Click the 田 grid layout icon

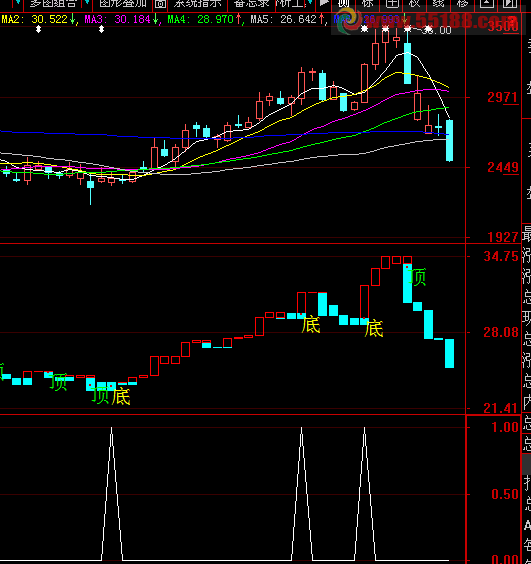[391, 4]
